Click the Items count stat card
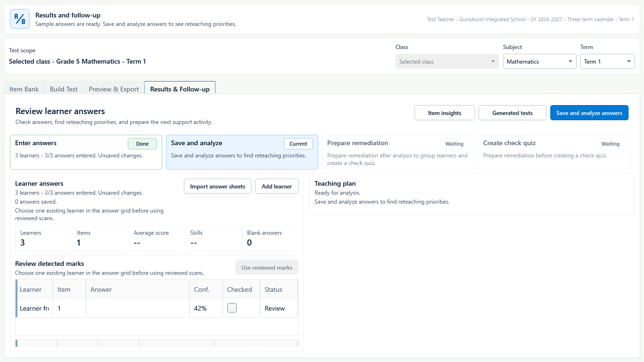Screen dimensions: 644x362 99,238
